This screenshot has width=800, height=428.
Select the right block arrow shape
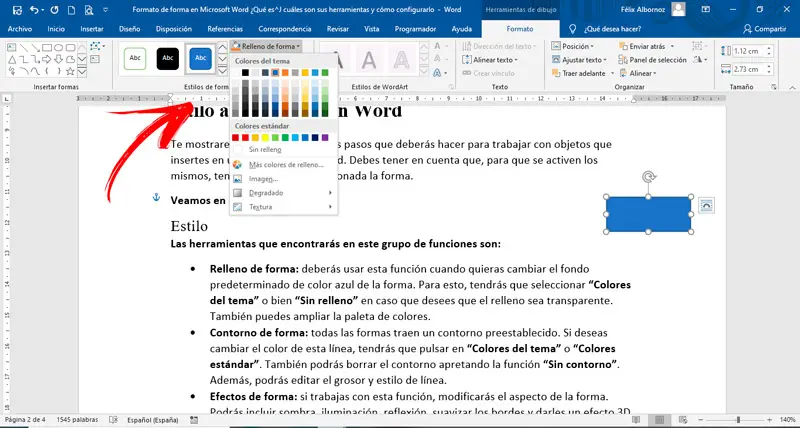tap(47, 59)
